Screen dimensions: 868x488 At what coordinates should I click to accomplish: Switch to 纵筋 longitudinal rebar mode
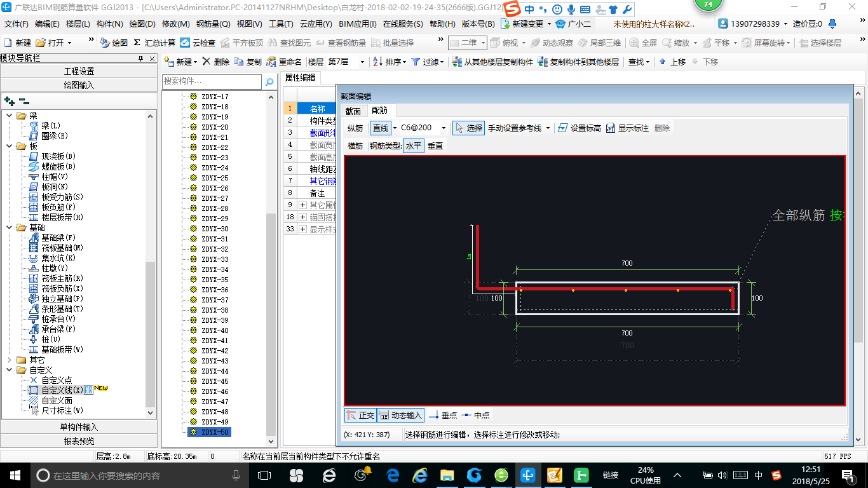point(355,128)
